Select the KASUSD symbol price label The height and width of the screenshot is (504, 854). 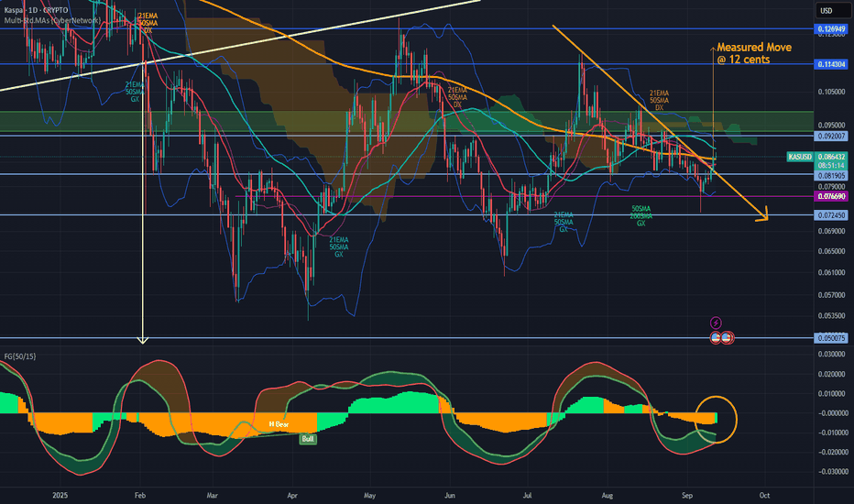coord(799,157)
